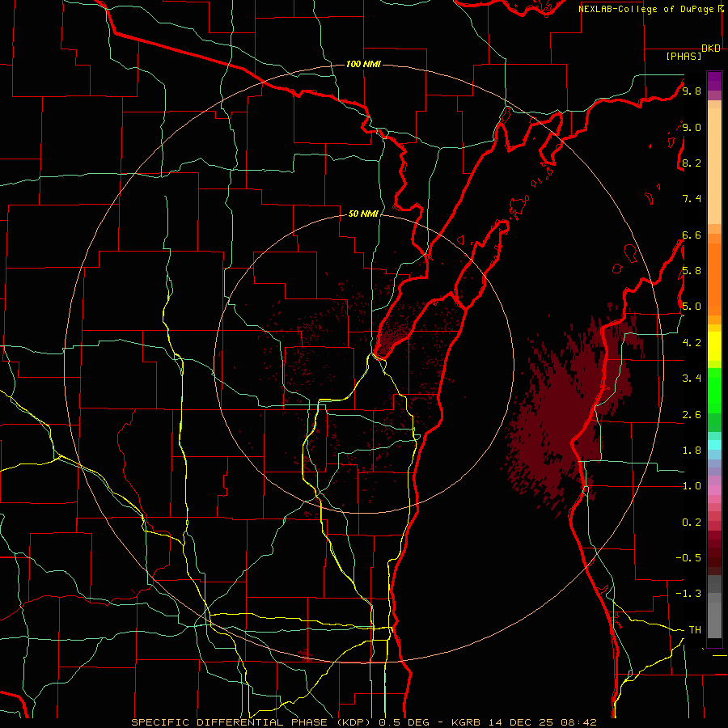Select the 50 NMI range ring label
This screenshot has width=728, height=728.
pyautogui.click(x=363, y=214)
